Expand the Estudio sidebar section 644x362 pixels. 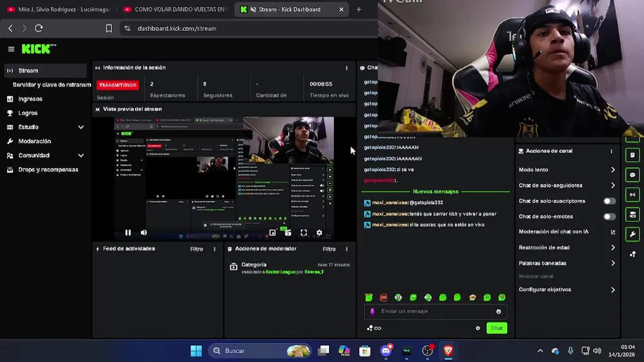point(80,127)
